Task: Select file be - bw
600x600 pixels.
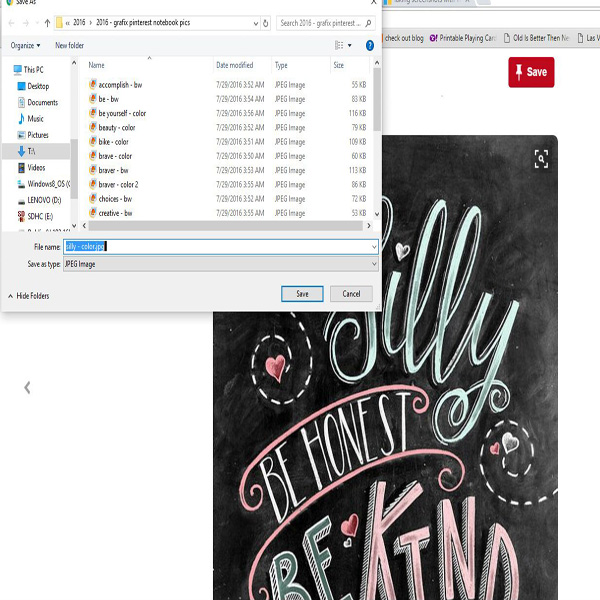Action: 109,99
